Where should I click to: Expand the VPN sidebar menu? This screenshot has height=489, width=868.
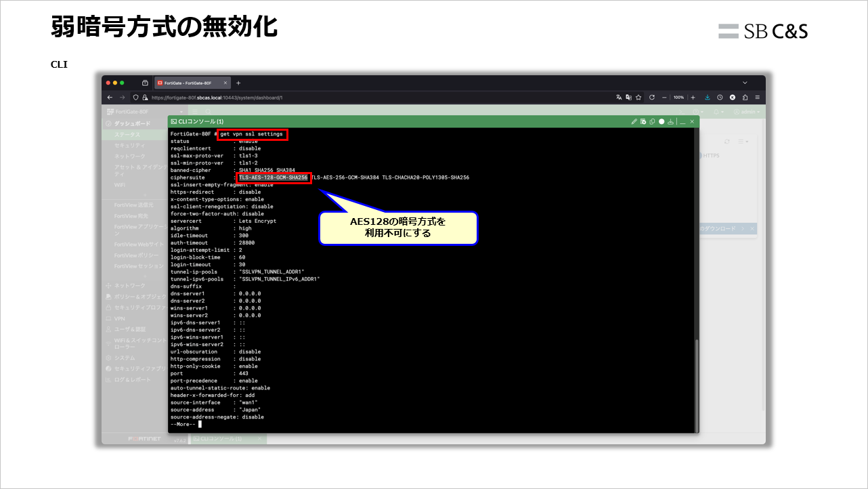point(134,318)
